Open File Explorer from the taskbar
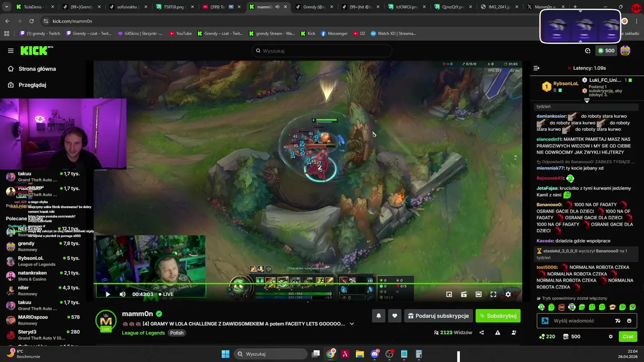644x362 pixels. (x=360, y=354)
